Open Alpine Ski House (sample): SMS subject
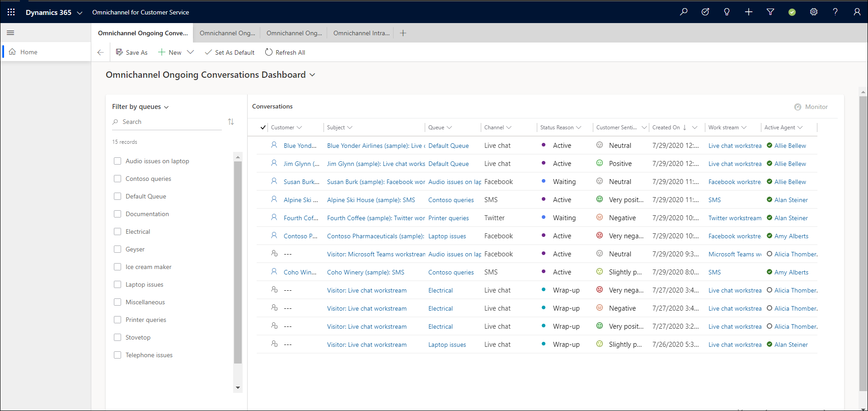Screen dimensions: 868x411 (371, 200)
